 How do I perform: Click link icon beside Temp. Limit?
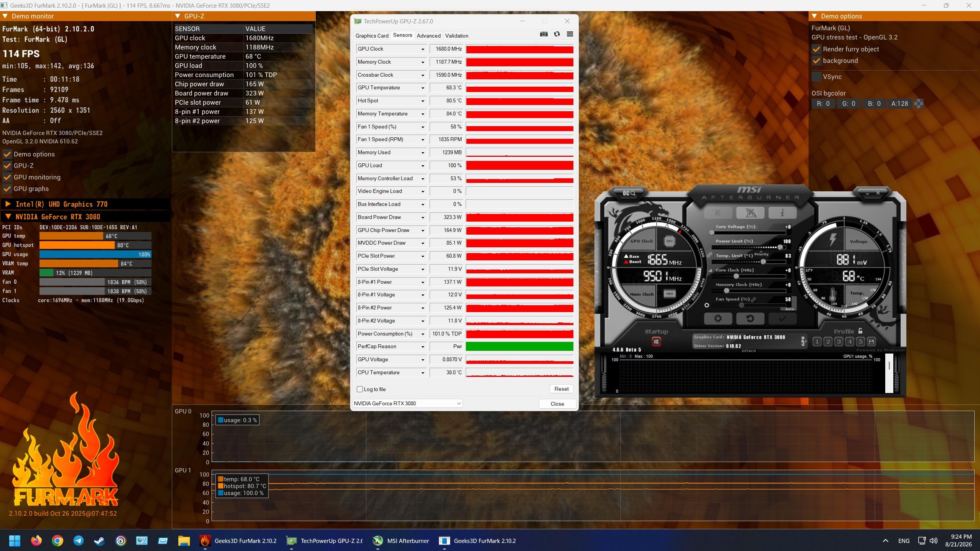pos(710,255)
